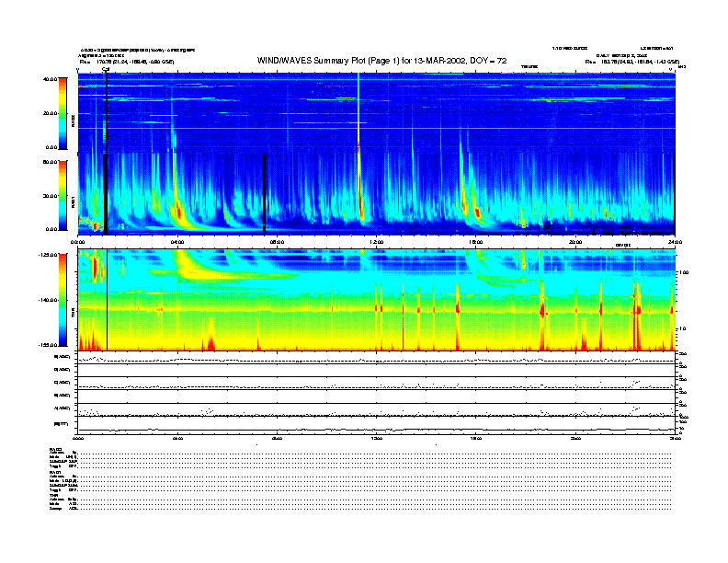
Task: Click the Cal marker above the RAD2 panel
Action: coord(106,70)
